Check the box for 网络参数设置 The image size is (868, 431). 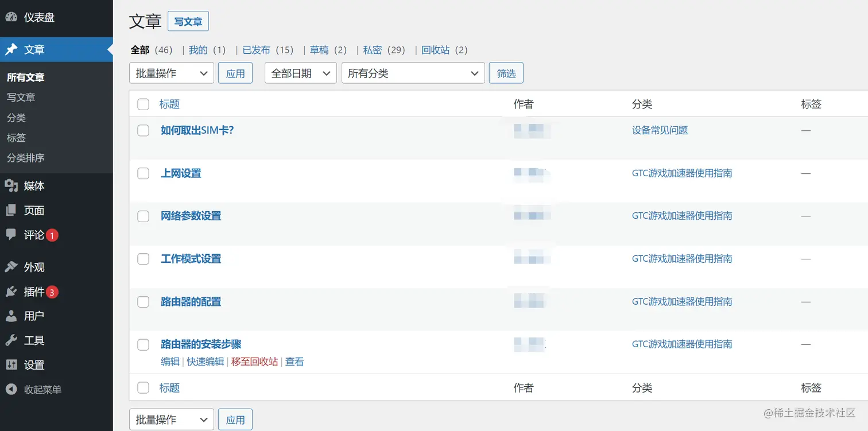pyautogui.click(x=144, y=216)
